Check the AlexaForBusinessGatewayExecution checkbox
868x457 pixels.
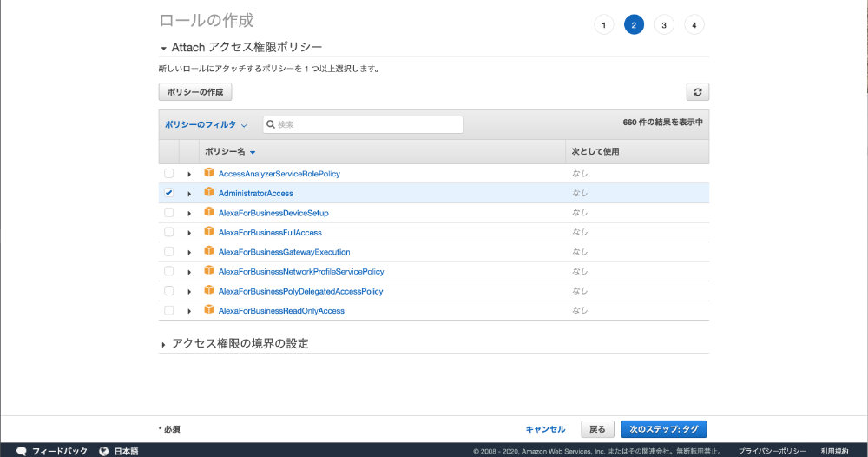click(169, 251)
